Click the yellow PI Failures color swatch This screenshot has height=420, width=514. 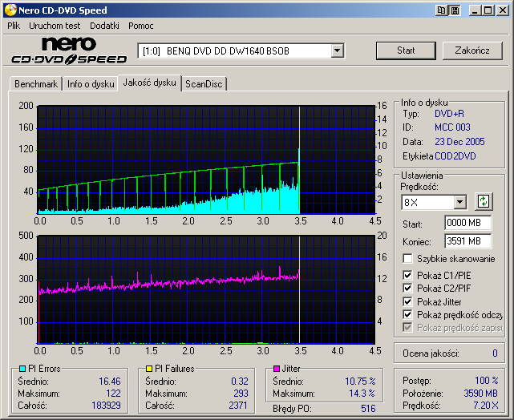point(149,369)
